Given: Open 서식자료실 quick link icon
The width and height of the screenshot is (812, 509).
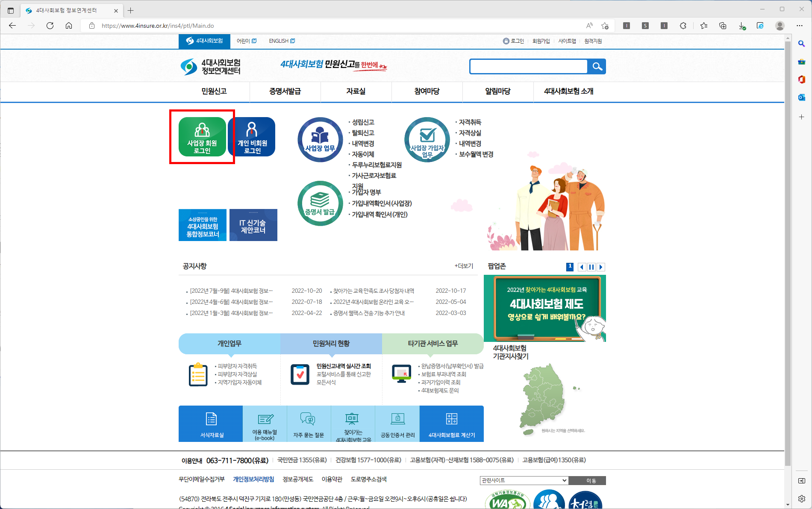Looking at the screenshot, I should pyautogui.click(x=212, y=424).
